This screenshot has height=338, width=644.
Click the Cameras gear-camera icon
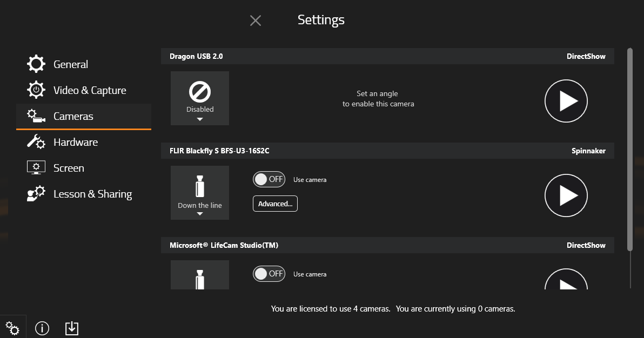pos(36,116)
